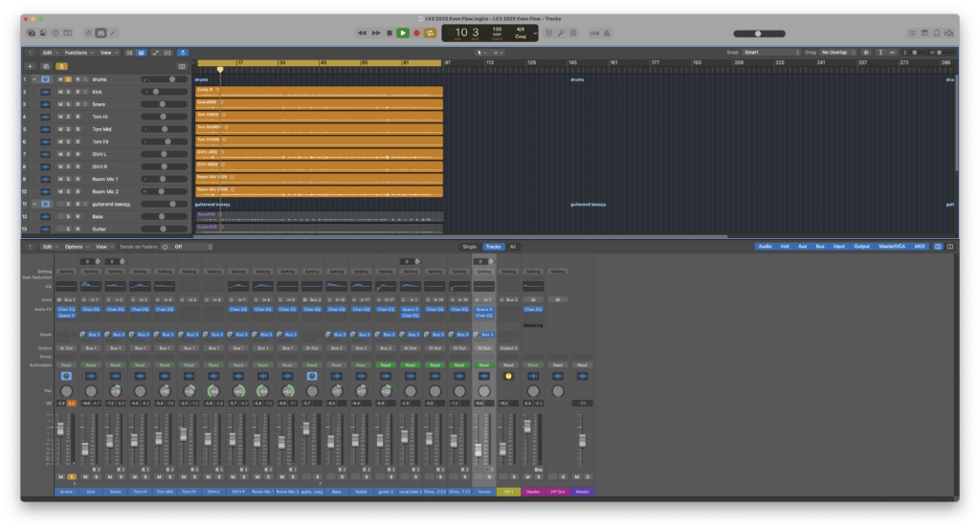Open the Drag No Overlap dropdown

[x=838, y=53]
